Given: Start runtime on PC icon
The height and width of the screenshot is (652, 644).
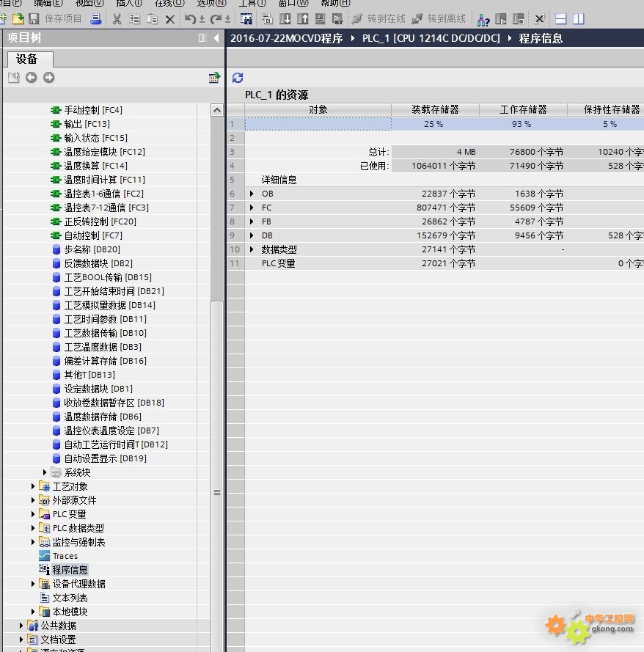Looking at the screenshot, I should [x=337, y=19].
